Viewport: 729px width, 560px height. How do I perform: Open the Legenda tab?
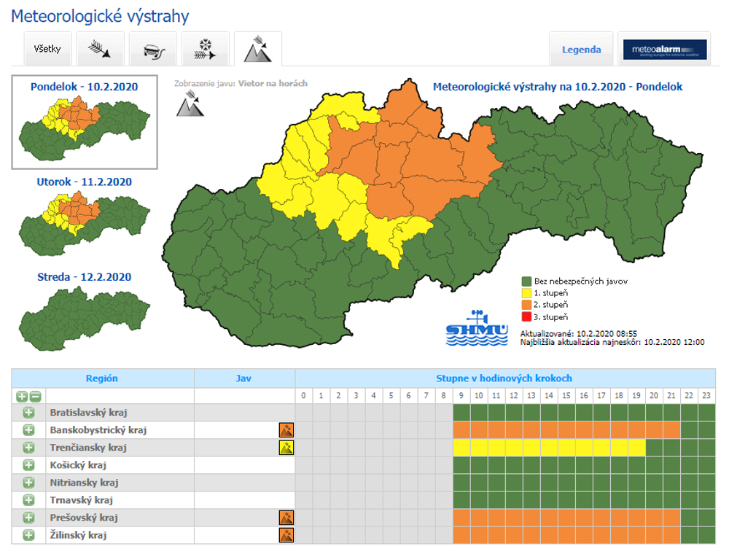[x=581, y=50]
